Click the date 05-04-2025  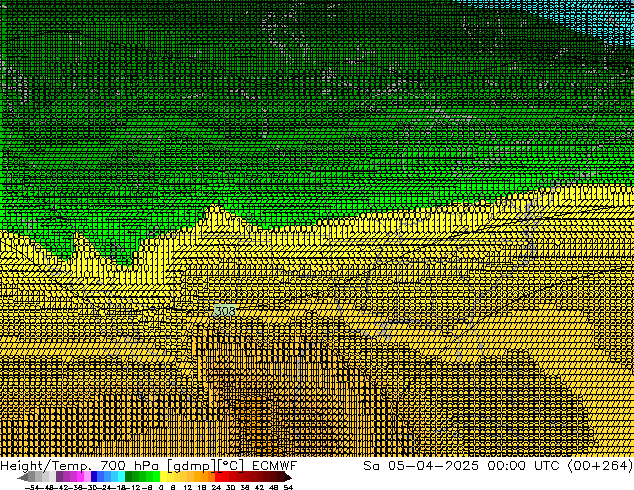[x=433, y=466]
